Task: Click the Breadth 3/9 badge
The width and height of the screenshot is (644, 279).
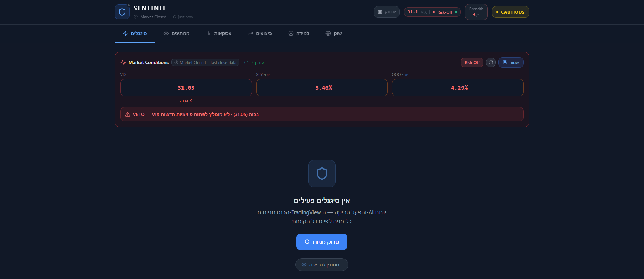Action: [476, 12]
